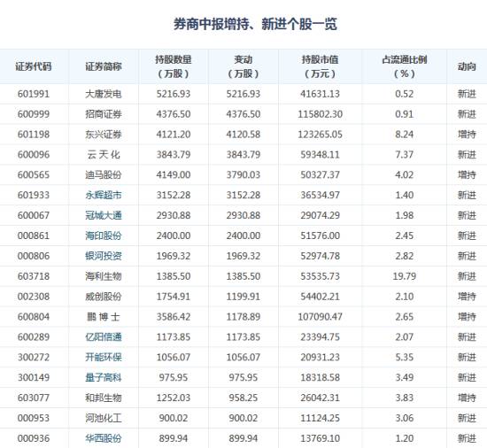Click the 变动（万股） column header
487x448 pixels.
pyautogui.click(x=243, y=66)
